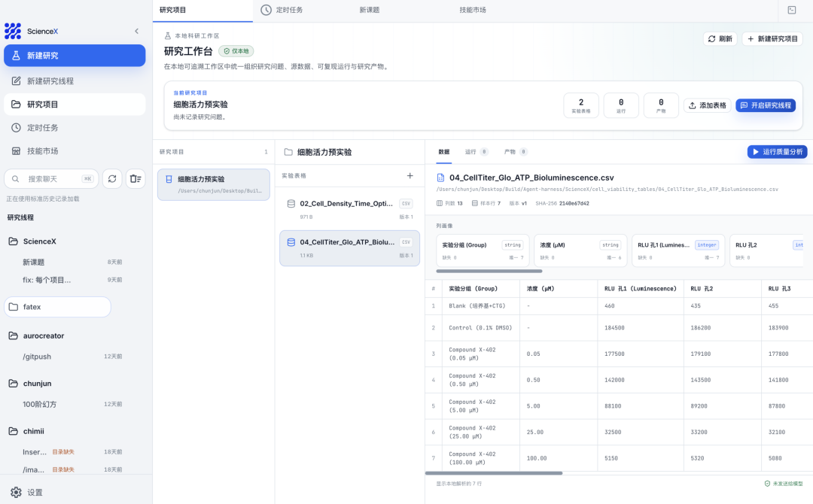Click the 新建研究 button
The width and height of the screenshot is (813, 504).
[75, 56]
